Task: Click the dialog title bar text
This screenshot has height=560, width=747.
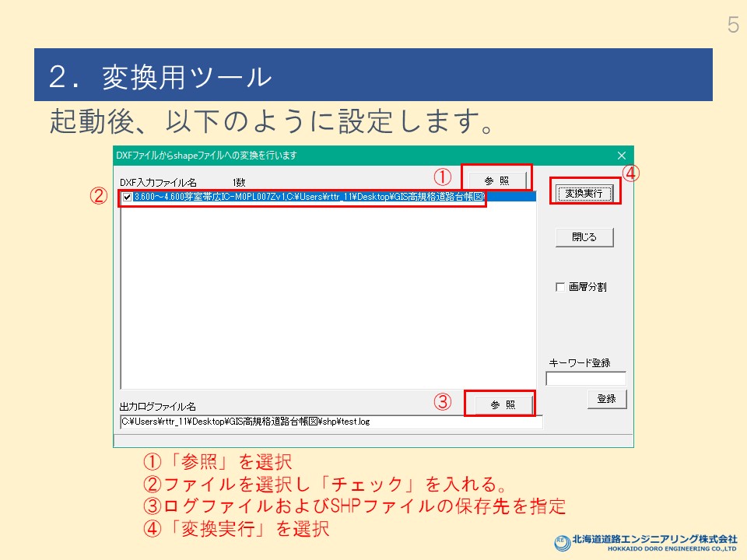Action: [x=206, y=156]
